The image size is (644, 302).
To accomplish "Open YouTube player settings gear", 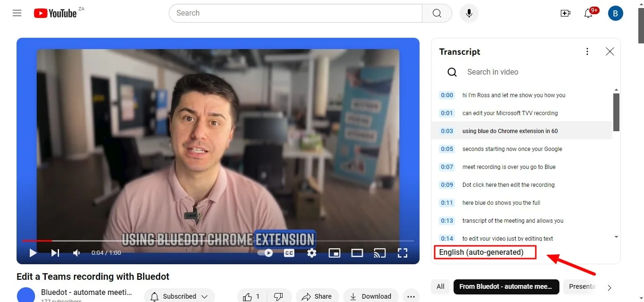I will [x=311, y=252].
